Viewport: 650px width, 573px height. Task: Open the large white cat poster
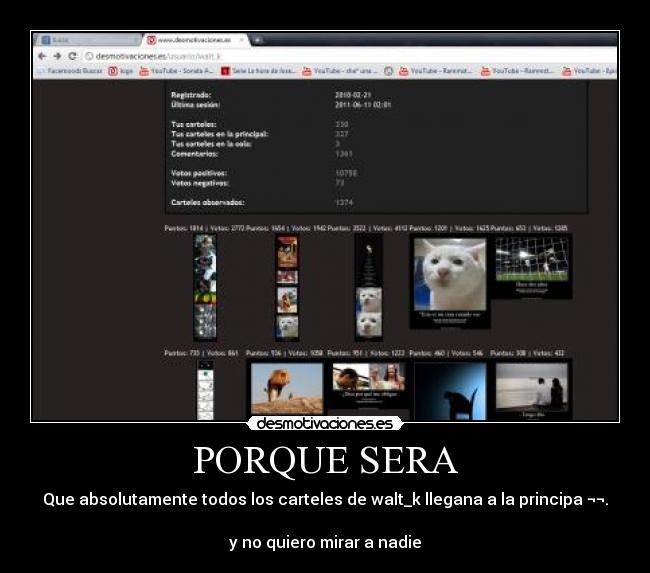tap(450, 282)
